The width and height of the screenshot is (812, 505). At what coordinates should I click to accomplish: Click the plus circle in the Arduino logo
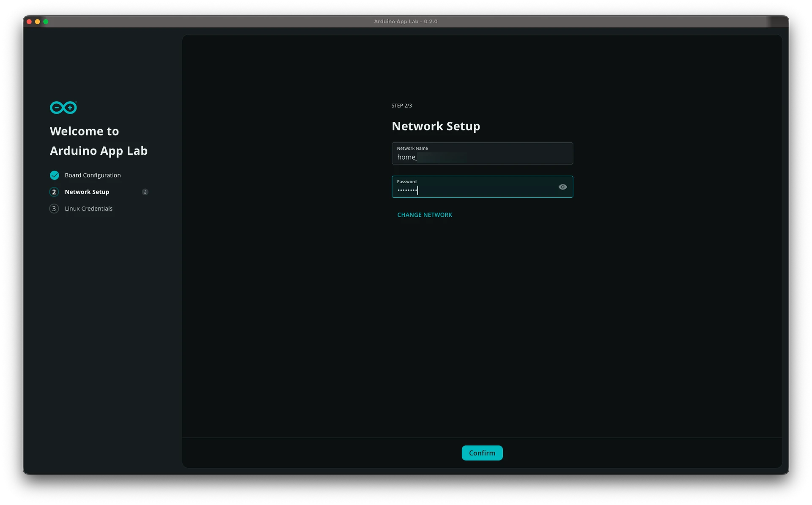70,108
